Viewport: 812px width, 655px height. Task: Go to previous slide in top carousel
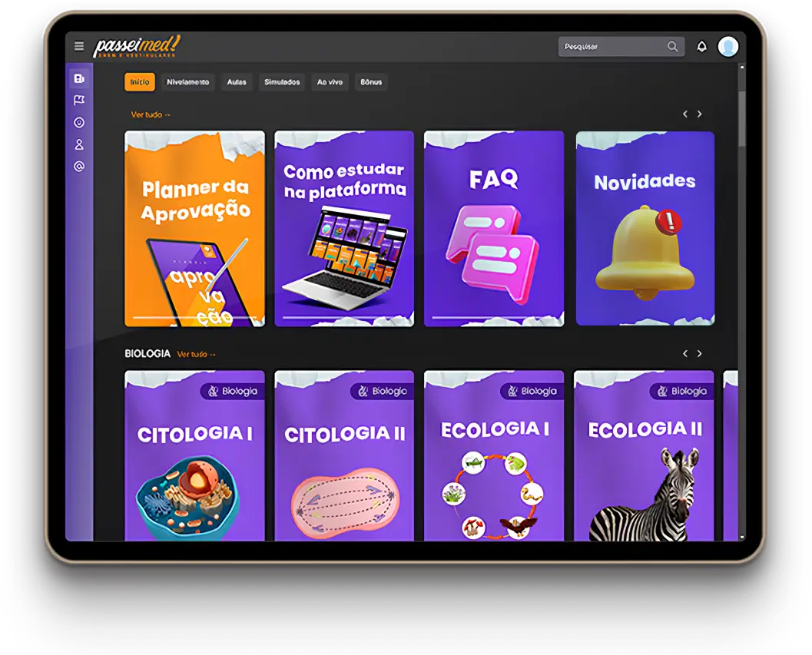[684, 114]
